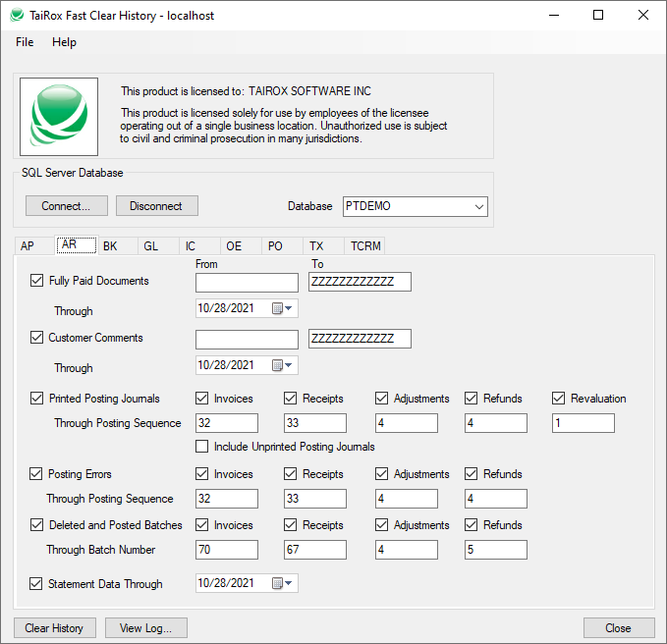
Task: Toggle Refunds checkbox in Posting Errors row
Action: 471,473
